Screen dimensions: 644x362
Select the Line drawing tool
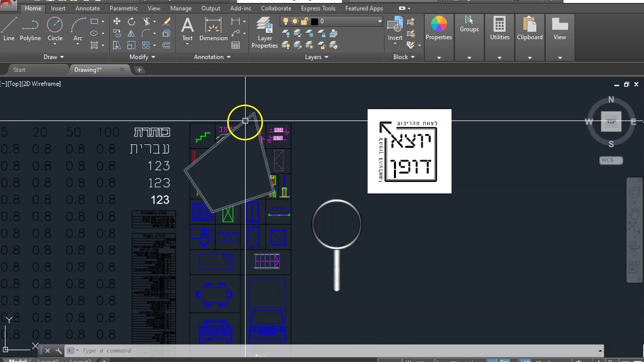point(9,29)
